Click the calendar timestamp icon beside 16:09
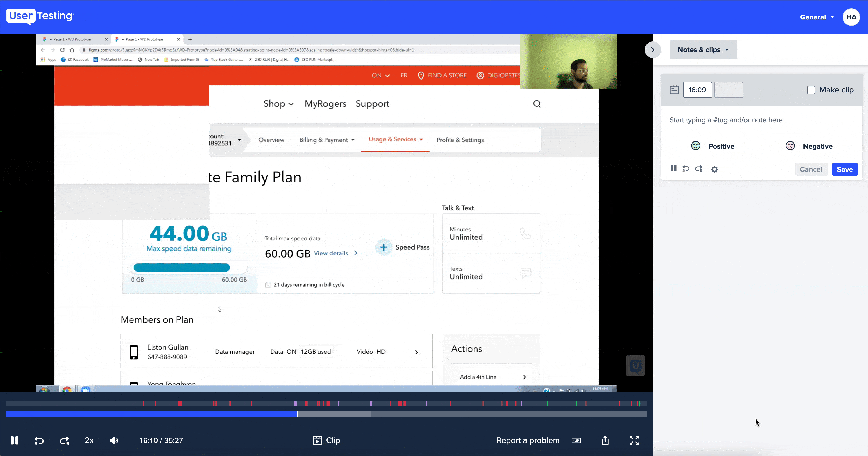 [x=674, y=90]
